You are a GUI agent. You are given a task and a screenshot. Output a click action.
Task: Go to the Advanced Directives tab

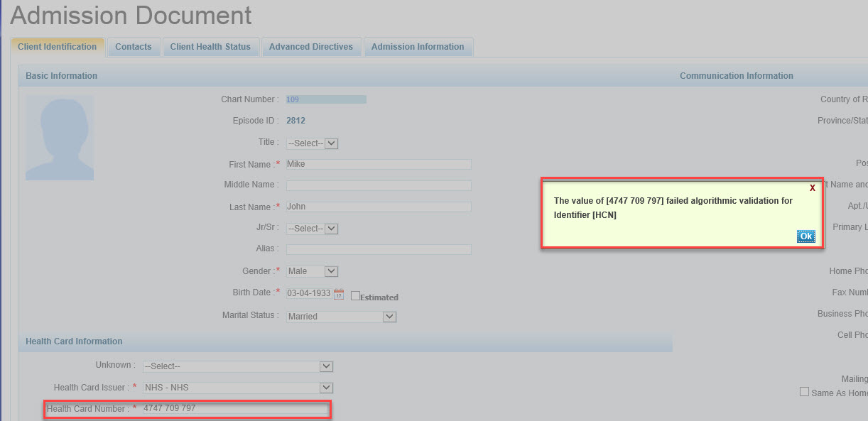coord(311,47)
